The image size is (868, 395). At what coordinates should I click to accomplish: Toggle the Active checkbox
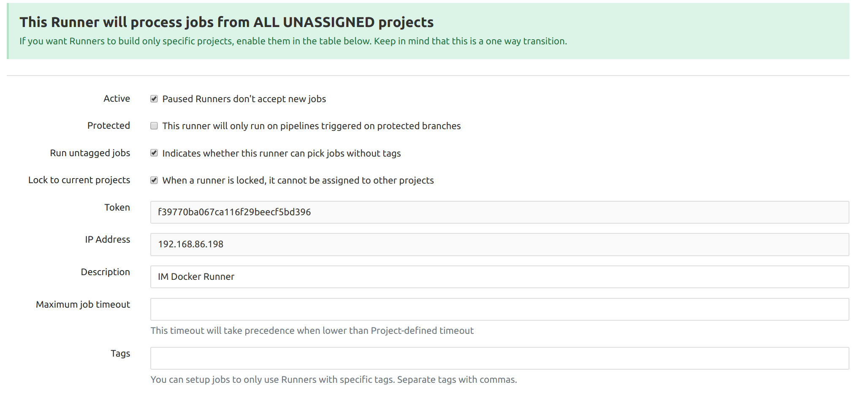pos(154,99)
